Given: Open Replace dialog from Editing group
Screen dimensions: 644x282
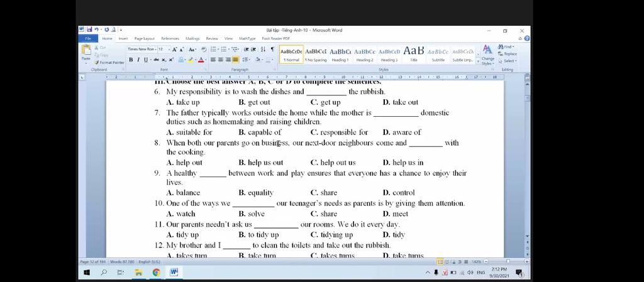Looking at the screenshot, I should click(508, 53).
